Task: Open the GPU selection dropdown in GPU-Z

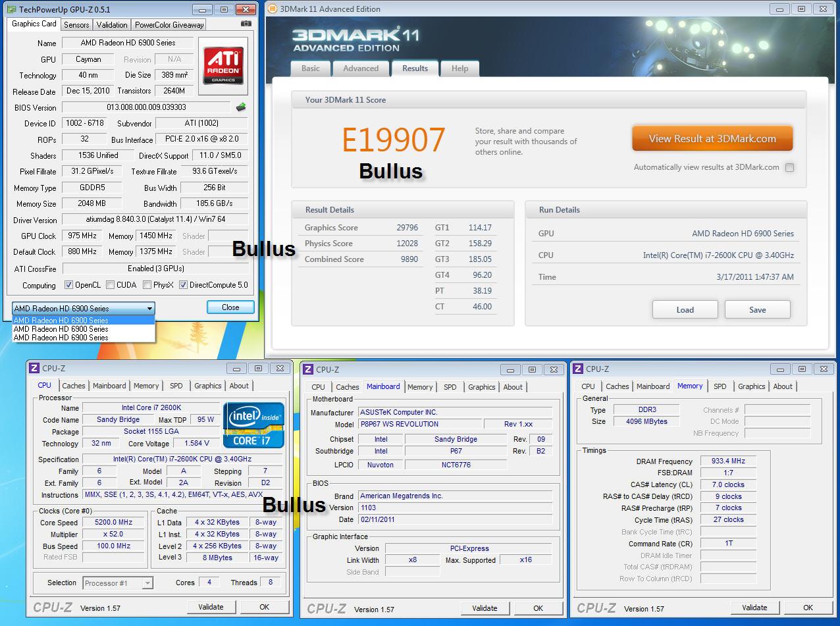Action: click(x=84, y=308)
